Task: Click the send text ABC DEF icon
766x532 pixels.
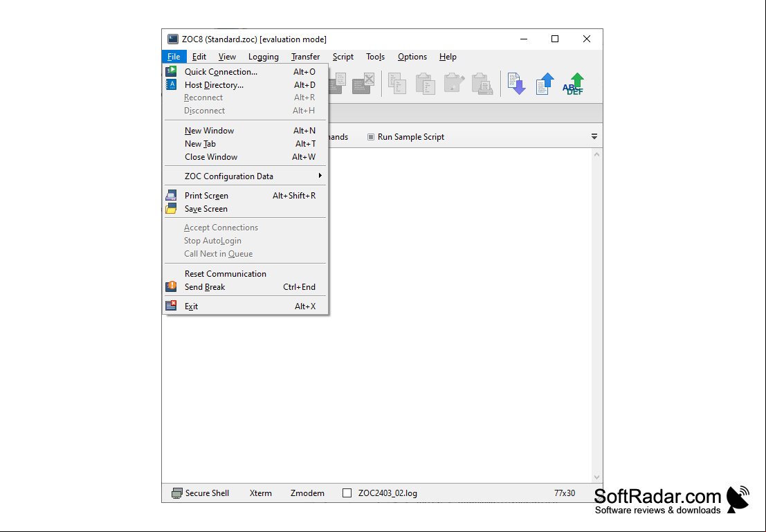Action: (574, 84)
